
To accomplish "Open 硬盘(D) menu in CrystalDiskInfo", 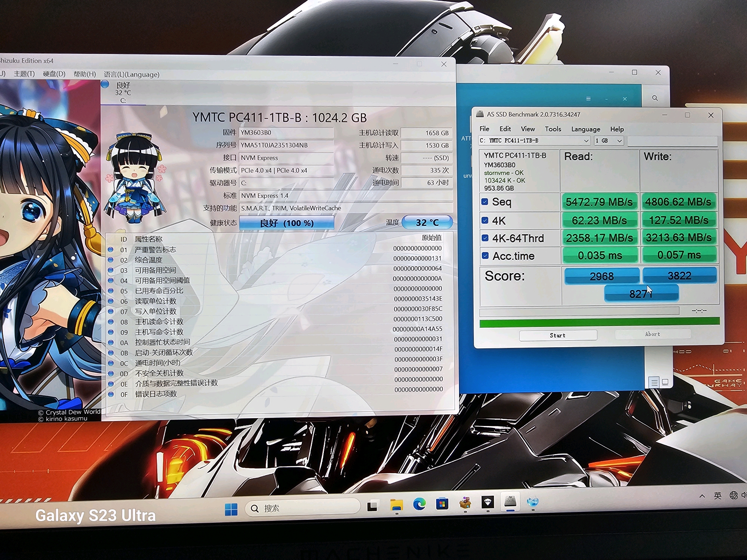I will pos(54,74).
